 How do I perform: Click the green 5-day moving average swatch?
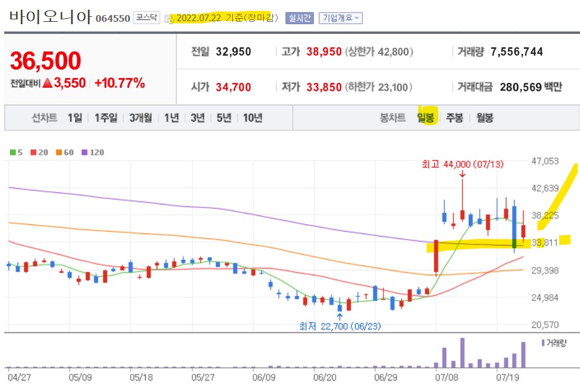(13, 152)
